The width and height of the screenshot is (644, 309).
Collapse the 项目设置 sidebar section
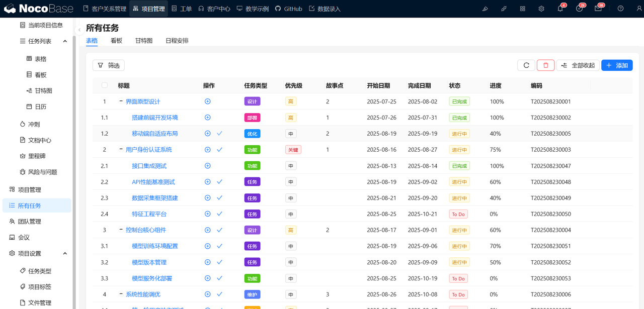click(x=65, y=253)
